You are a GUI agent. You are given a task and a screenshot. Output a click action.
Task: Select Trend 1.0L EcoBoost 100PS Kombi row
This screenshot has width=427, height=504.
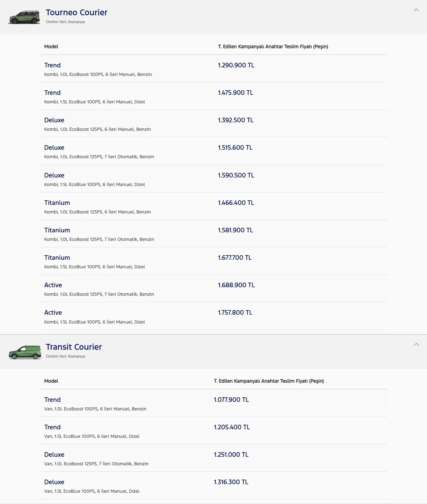(213, 69)
